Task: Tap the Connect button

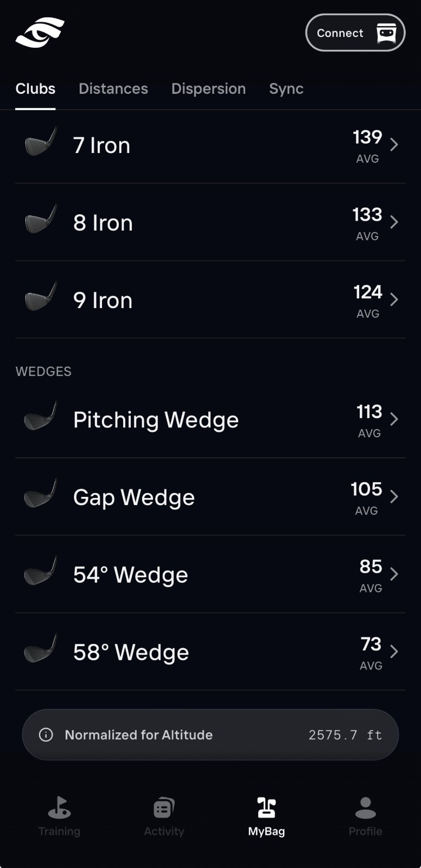Action: coord(355,33)
